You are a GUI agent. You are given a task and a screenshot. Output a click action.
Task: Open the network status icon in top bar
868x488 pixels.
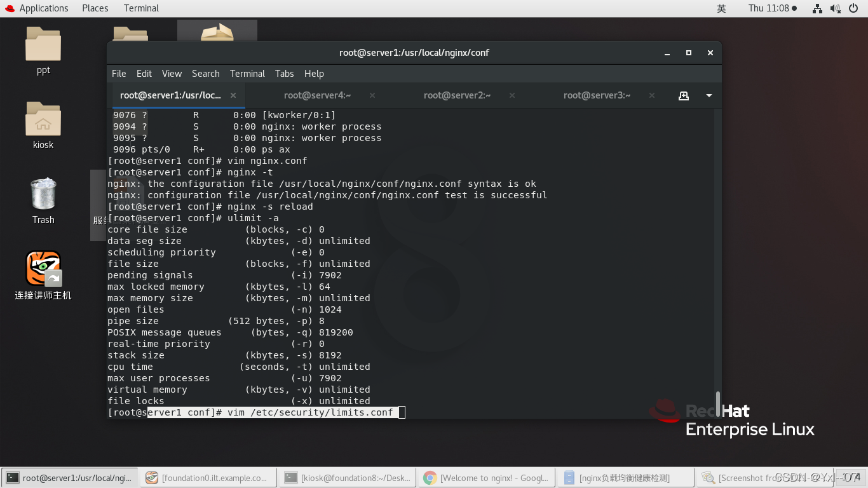point(817,8)
